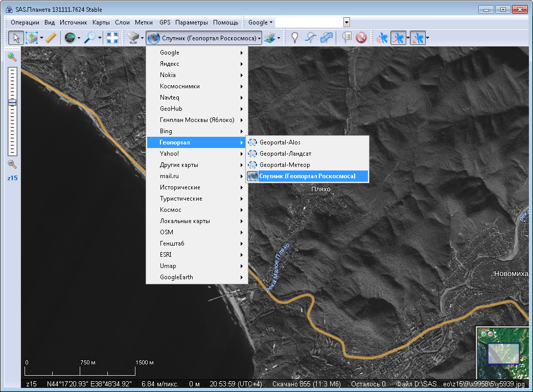Open the GPS menu
Screen dimensions: 533x392
(165, 22)
